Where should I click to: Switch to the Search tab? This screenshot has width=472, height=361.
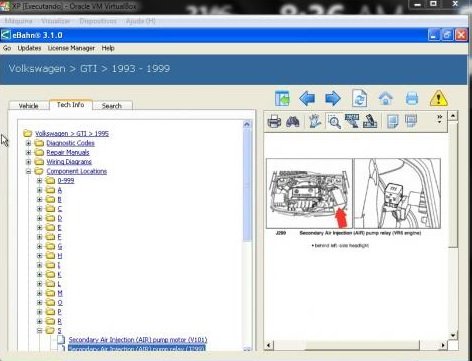tap(112, 106)
